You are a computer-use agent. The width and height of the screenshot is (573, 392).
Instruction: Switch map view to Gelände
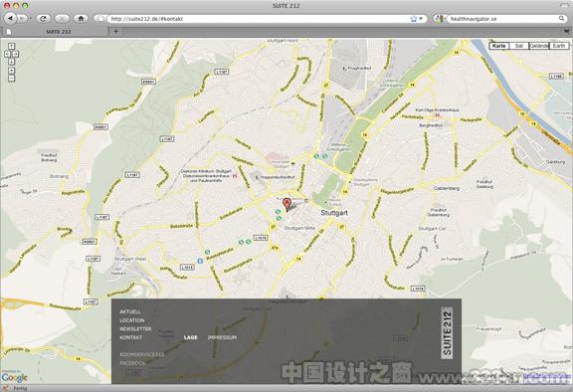point(539,46)
